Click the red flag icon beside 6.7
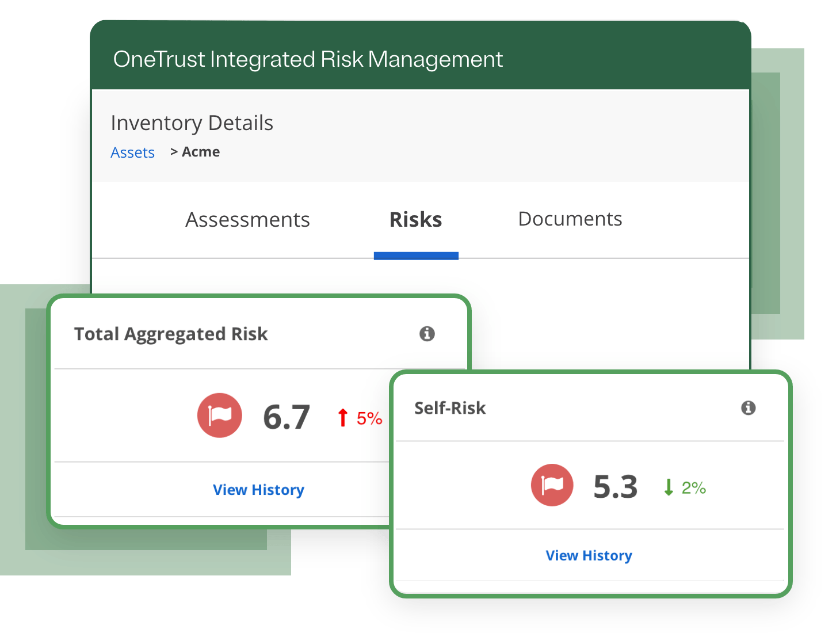This screenshot has width=840, height=633. [220, 415]
